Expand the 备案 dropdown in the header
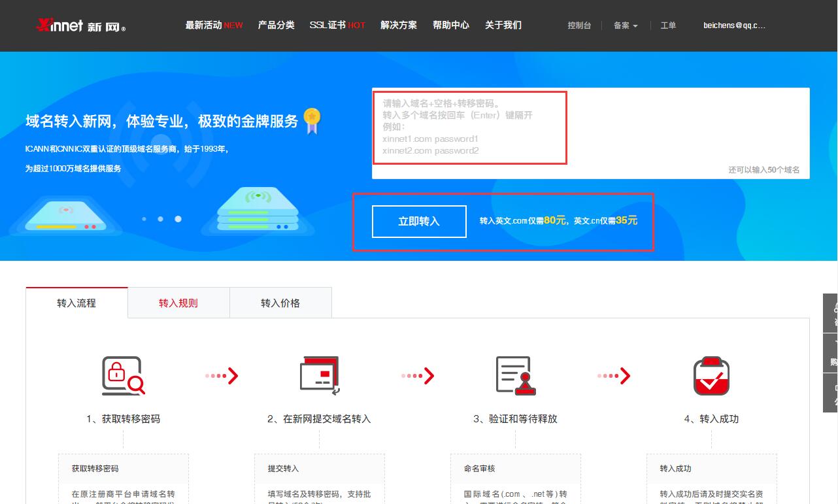This screenshot has height=504, width=838. tap(625, 25)
